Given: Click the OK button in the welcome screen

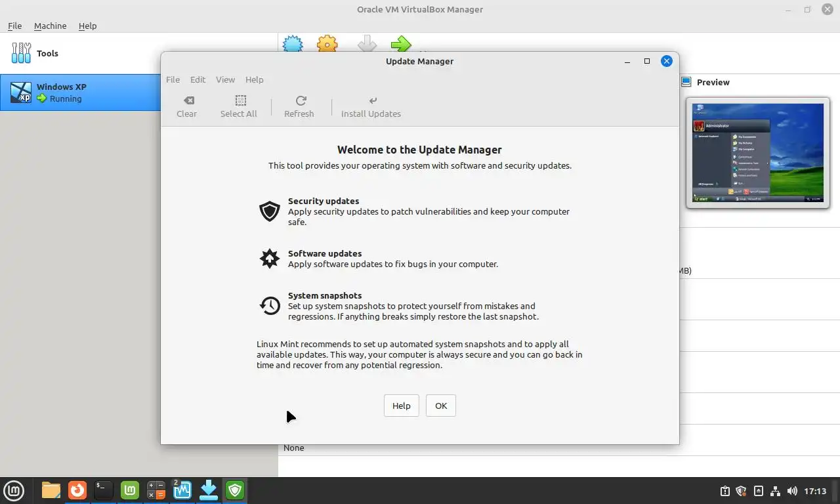Looking at the screenshot, I should click(441, 406).
